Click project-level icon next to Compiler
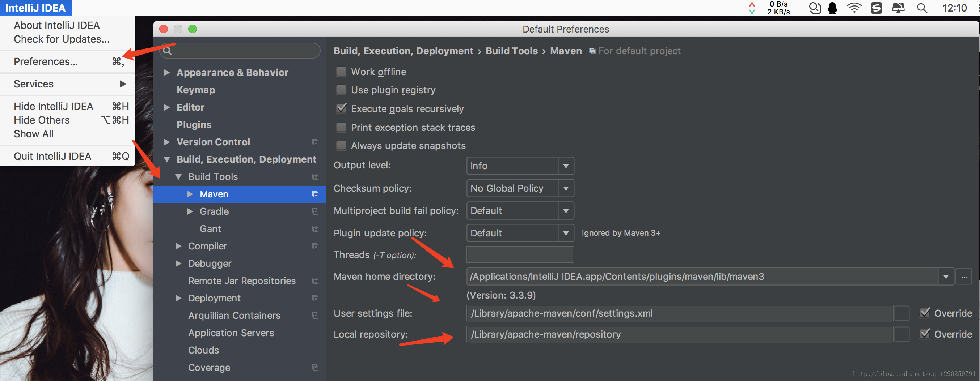This screenshot has height=381, width=980. click(x=315, y=246)
